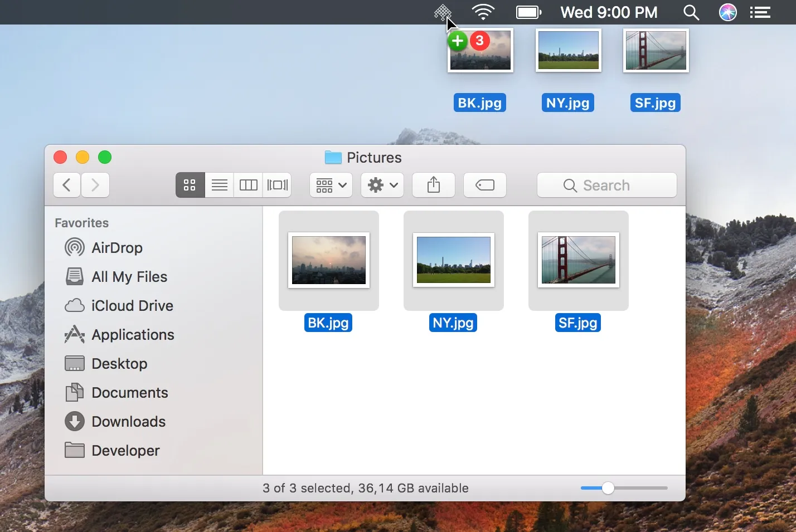Select the SF.jpg thumbnail
Viewport: 796px width, 532px height.
click(577, 260)
